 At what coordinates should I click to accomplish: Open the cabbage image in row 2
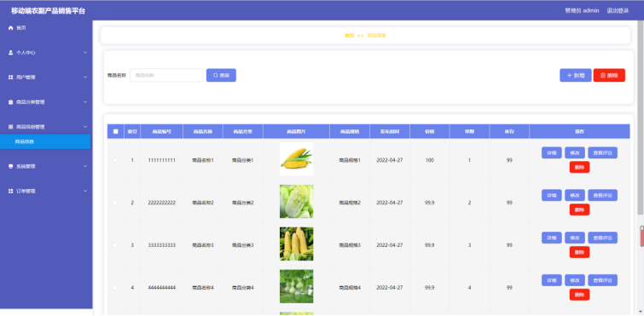click(296, 201)
